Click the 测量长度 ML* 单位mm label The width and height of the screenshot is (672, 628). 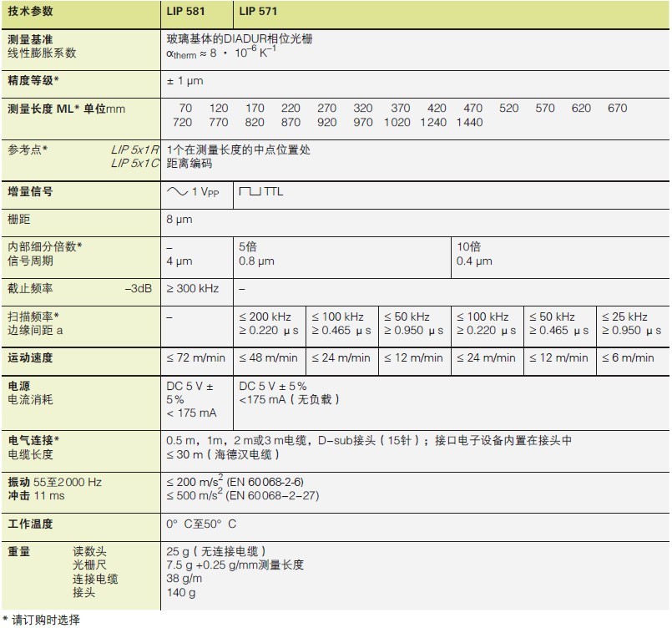coord(67,109)
